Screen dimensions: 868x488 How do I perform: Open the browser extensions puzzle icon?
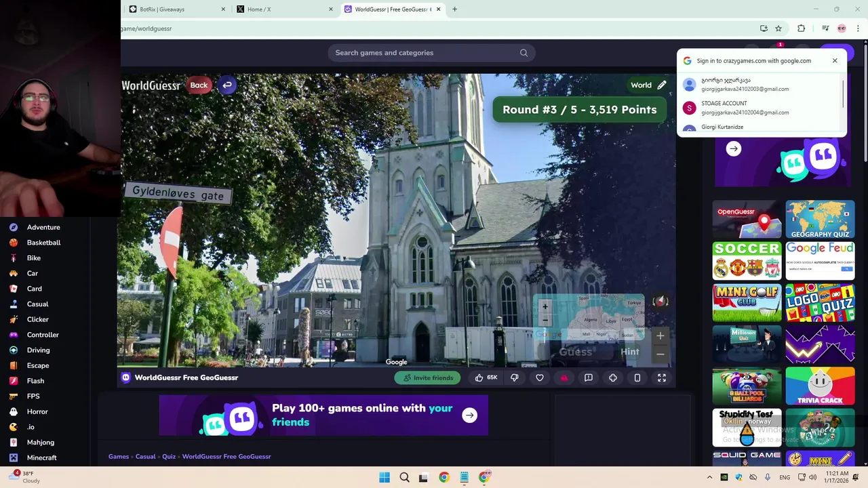(x=802, y=28)
